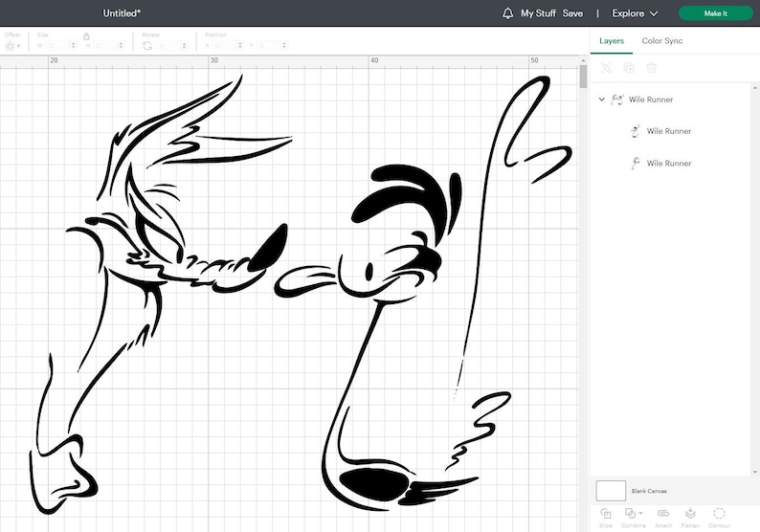Click the layers panel scroll down arrow

pos(754,472)
